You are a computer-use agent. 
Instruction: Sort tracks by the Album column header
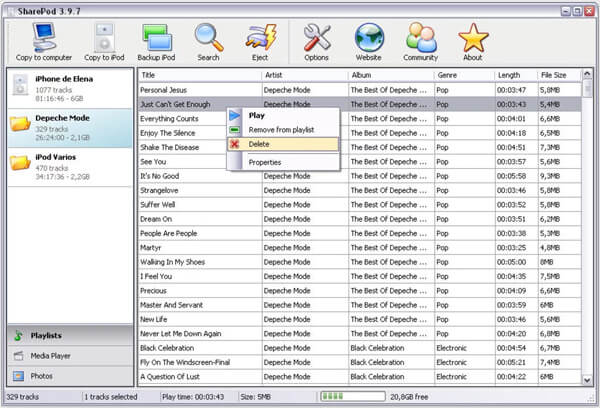(x=391, y=75)
